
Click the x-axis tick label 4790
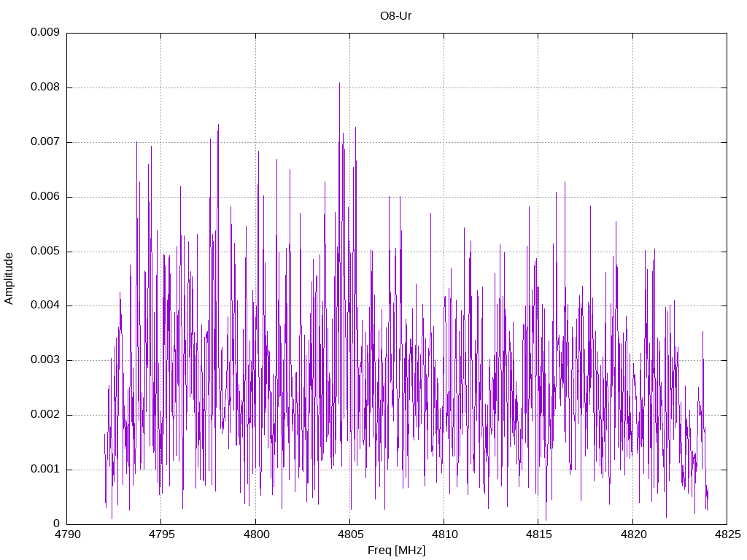68,534
